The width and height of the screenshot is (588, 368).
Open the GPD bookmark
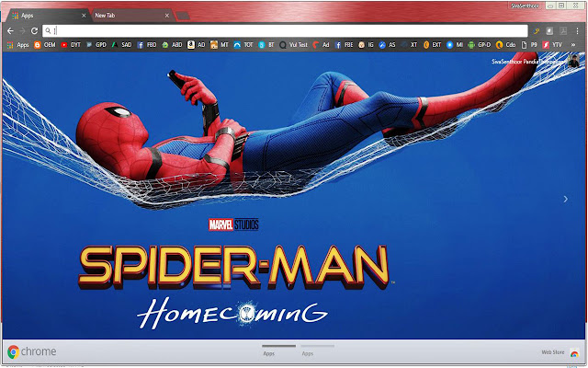pyautogui.click(x=96, y=45)
